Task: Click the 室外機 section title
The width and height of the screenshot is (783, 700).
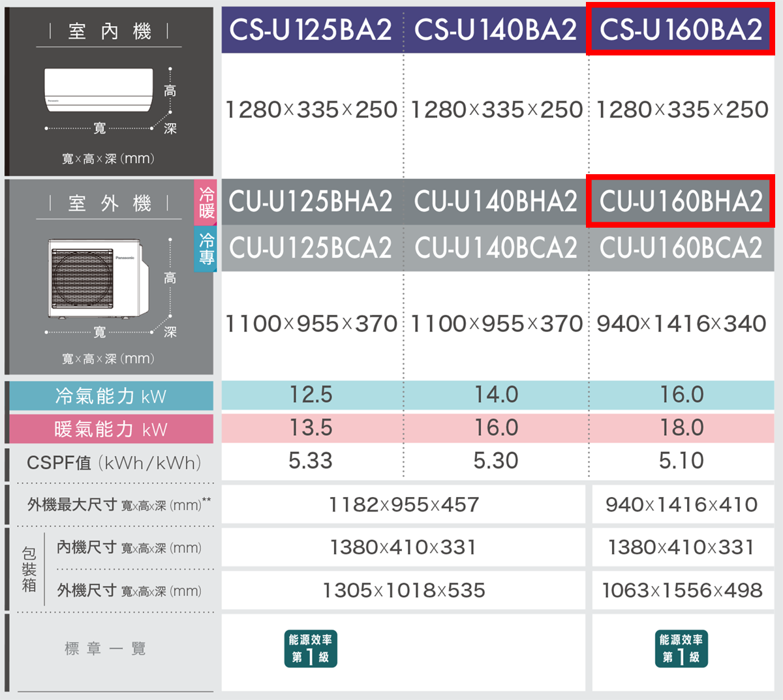Action: click(x=110, y=204)
